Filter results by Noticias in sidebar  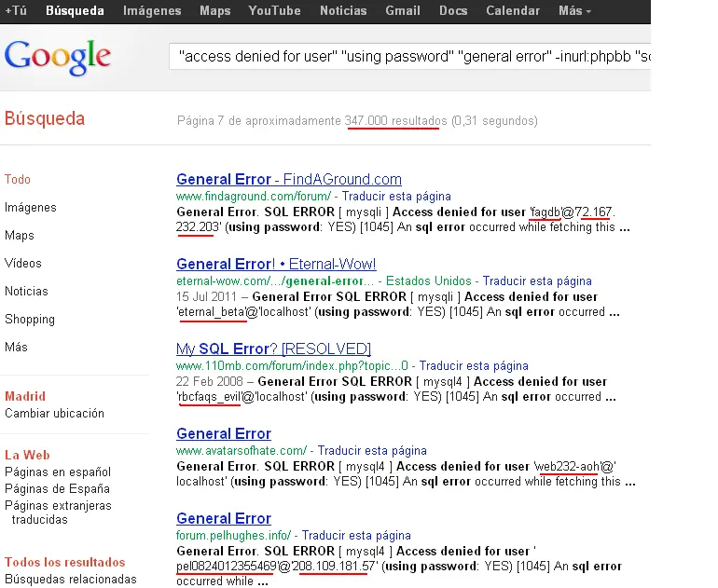coord(26,291)
